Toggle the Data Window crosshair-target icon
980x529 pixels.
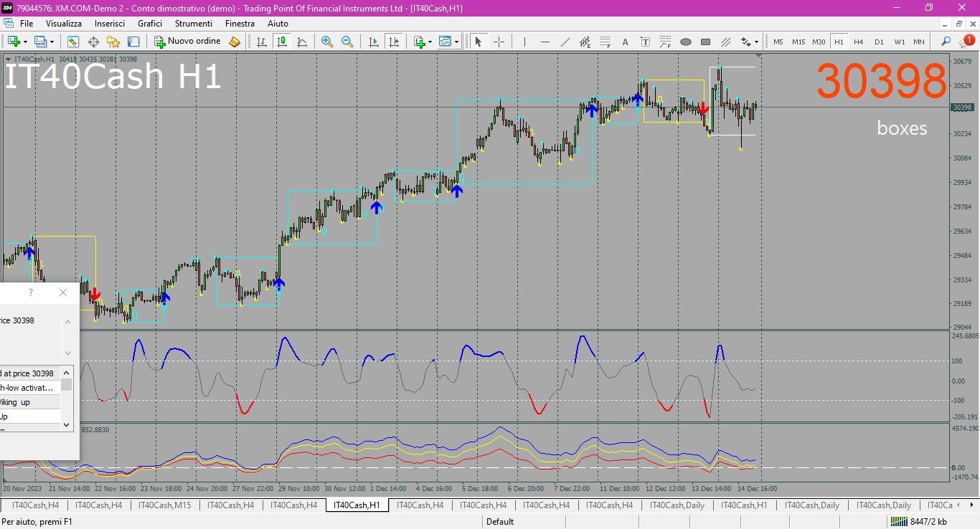93,42
